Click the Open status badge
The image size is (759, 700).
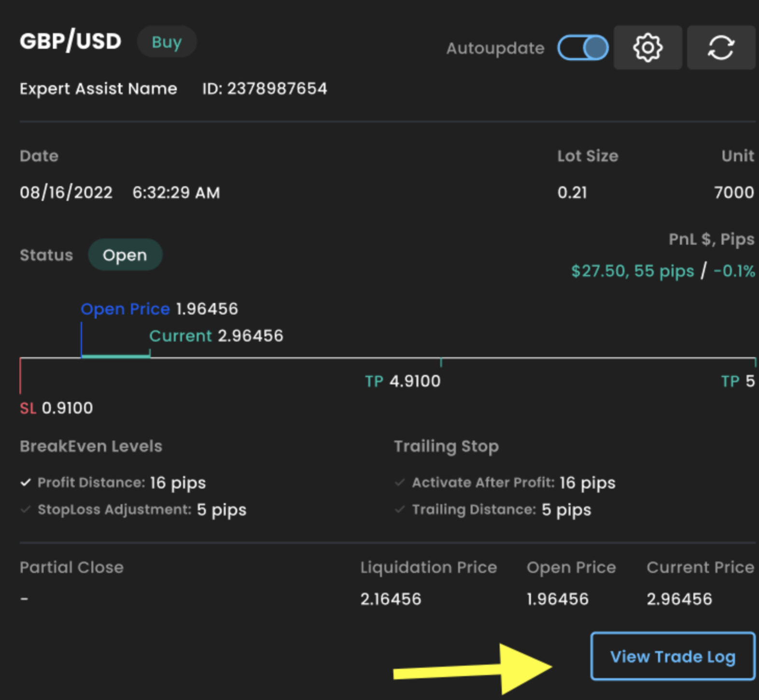pos(125,255)
